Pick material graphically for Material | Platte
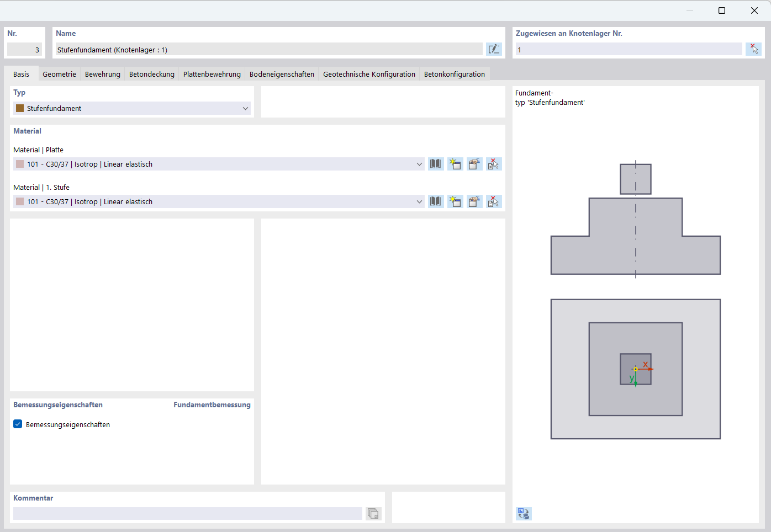771x532 pixels. click(494, 164)
